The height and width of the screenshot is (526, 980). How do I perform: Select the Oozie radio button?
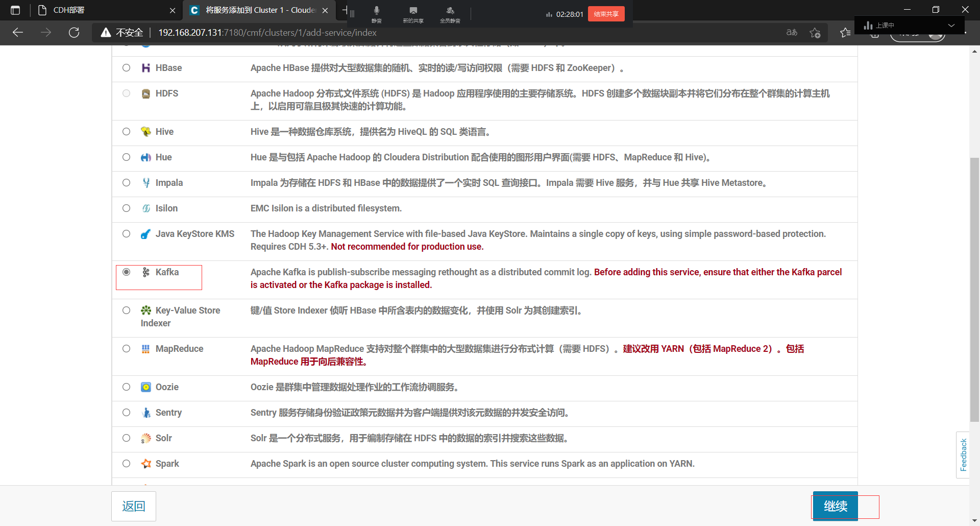coord(127,387)
